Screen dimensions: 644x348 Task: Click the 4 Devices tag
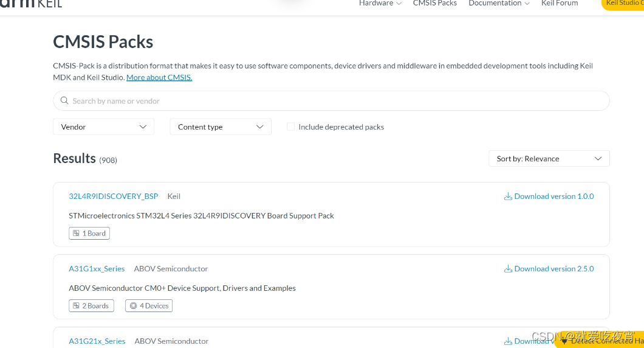(149, 305)
